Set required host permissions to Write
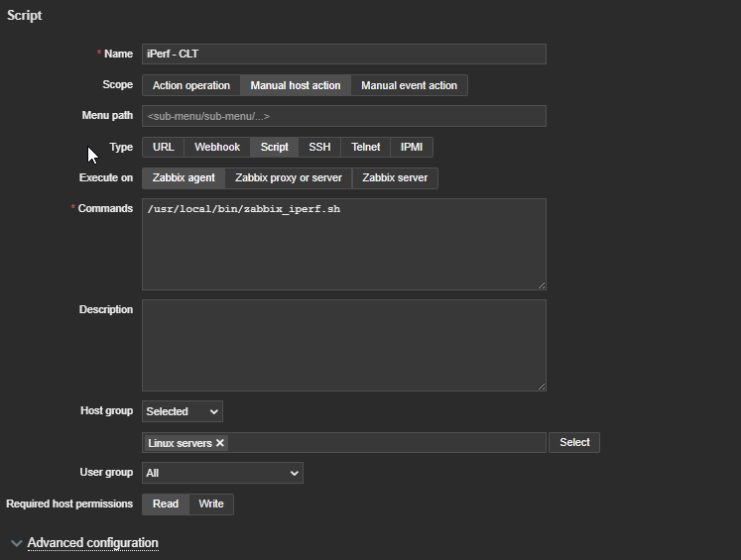The width and height of the screenshot is (741, 560). [x=211, y=504]
